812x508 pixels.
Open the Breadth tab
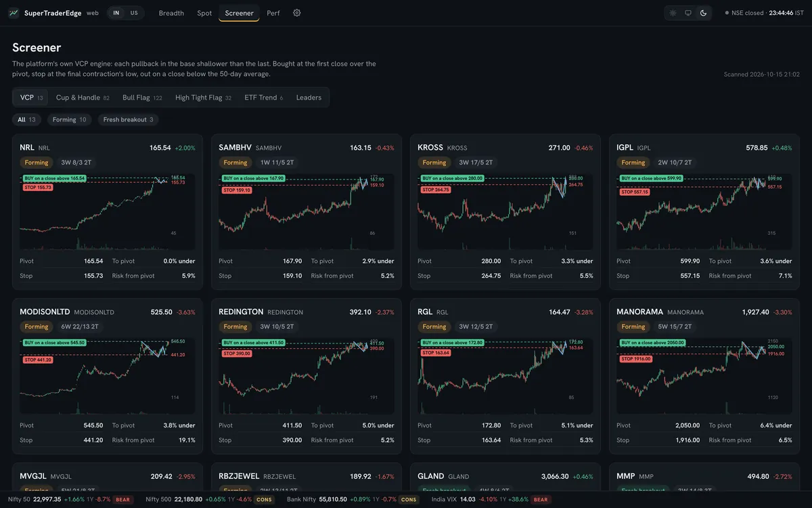pyautogui.click(x=171, y=13)
